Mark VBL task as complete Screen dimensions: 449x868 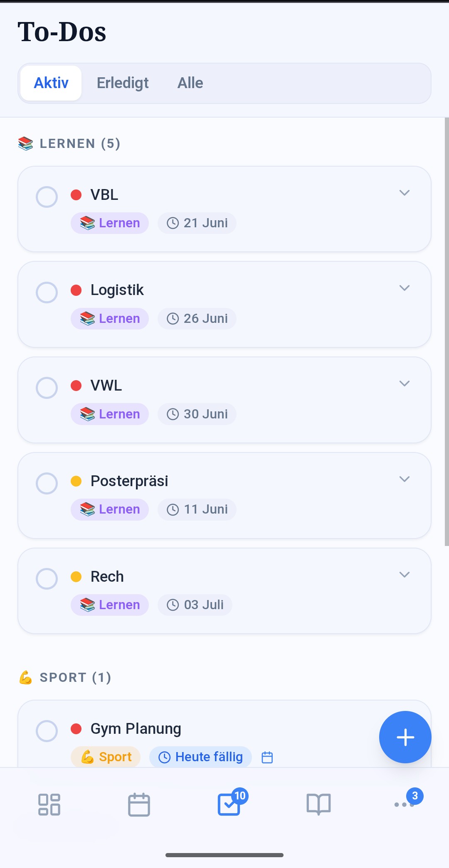(x=47, y=197)
